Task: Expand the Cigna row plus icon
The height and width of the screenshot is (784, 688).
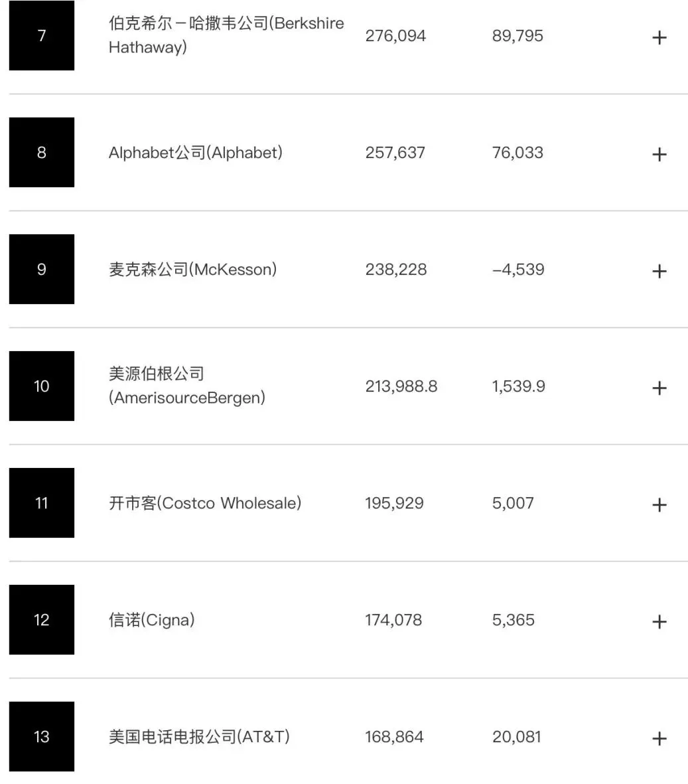Action: (x=659, y=621)
